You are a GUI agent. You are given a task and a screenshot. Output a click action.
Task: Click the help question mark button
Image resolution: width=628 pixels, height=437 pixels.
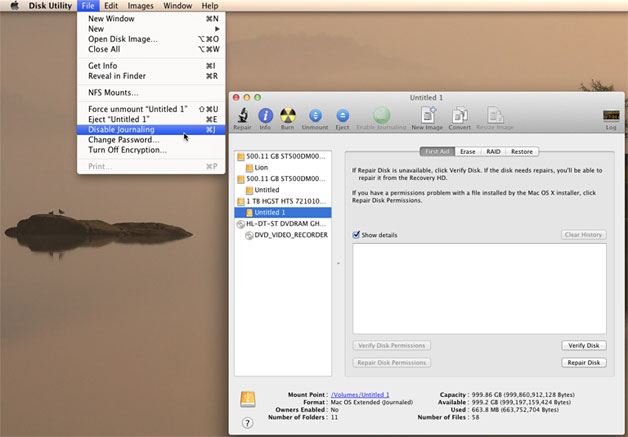(247, 422)
